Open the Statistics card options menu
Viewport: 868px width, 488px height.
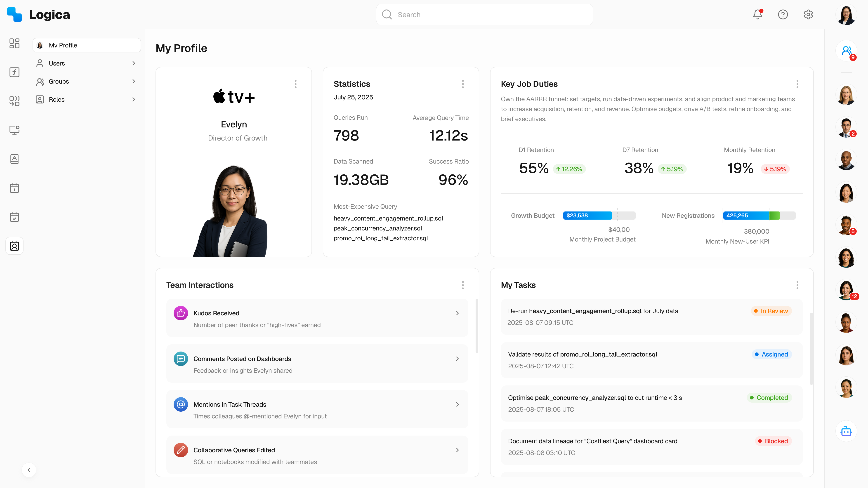(463, 84)
